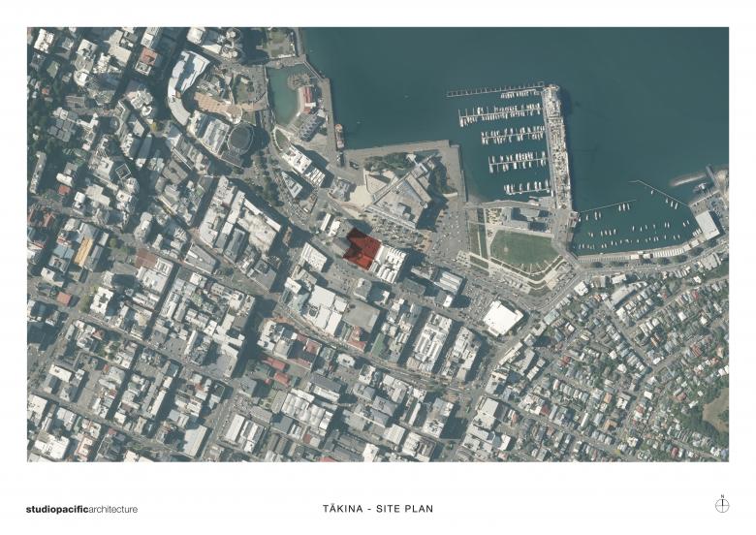Image resolution: width=756 pixels, height=535 pixels.
Task: Click the dark circular-roofed building
Action: pyautogui.click(x=239, y=141)
